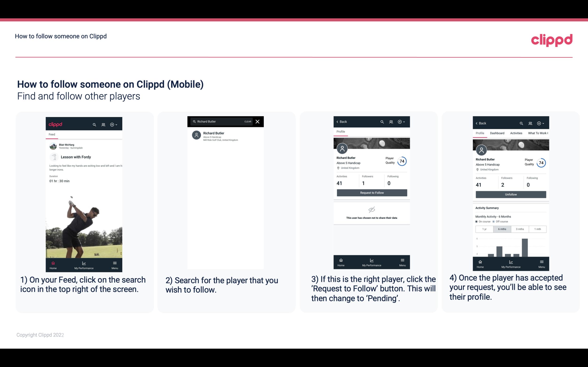The height and width of the screenshot is (367, 588).
Task: Click the clear X icon in search bar
Action: (x=258, y=122)
